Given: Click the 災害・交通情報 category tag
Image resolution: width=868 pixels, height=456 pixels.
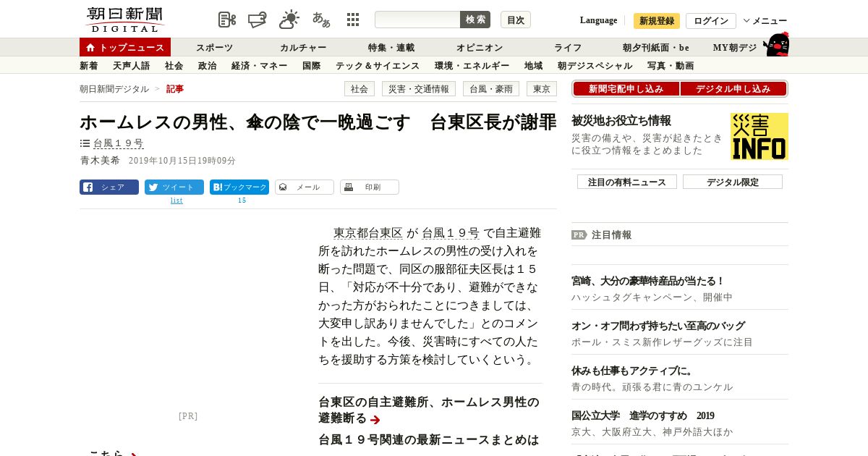Looking at the screenshot, I should click(419, 88).
